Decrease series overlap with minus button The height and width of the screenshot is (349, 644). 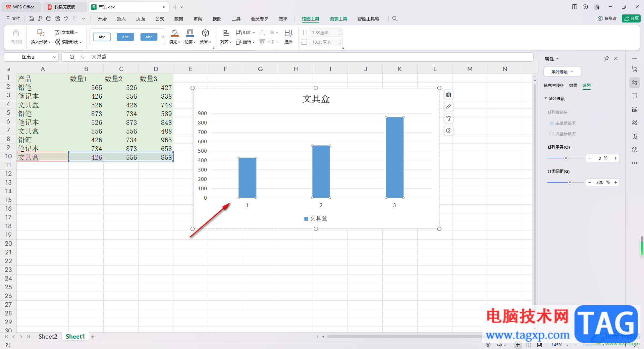(x=590, y=158)
